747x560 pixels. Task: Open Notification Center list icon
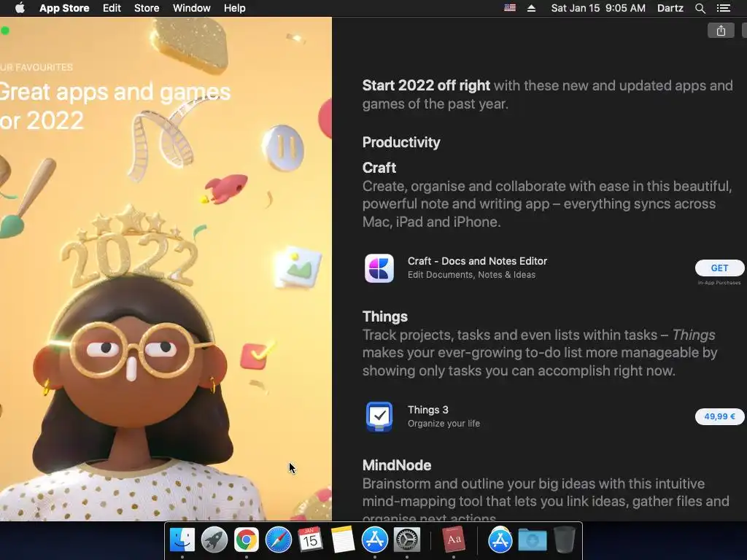pyautogui.click(x=723, y=8)
